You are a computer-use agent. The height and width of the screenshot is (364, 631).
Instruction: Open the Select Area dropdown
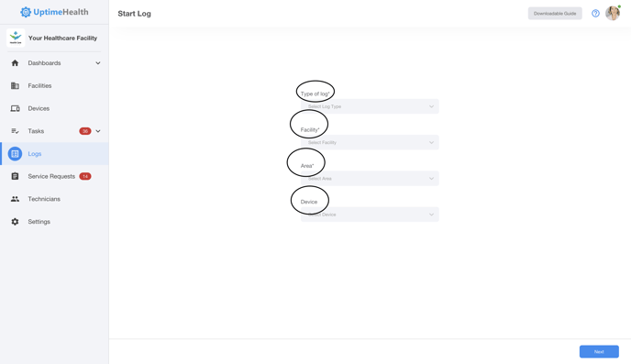[x=370, y=179]
